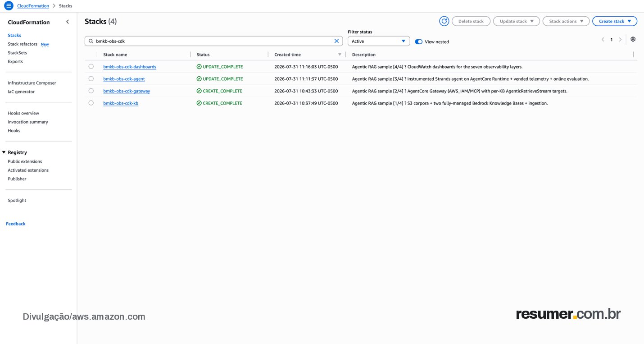The height and width of the screenshot is (344, 644).
Task: Open the bmkb-obs-cdk-gateway stack link
Action: [127, 91]
